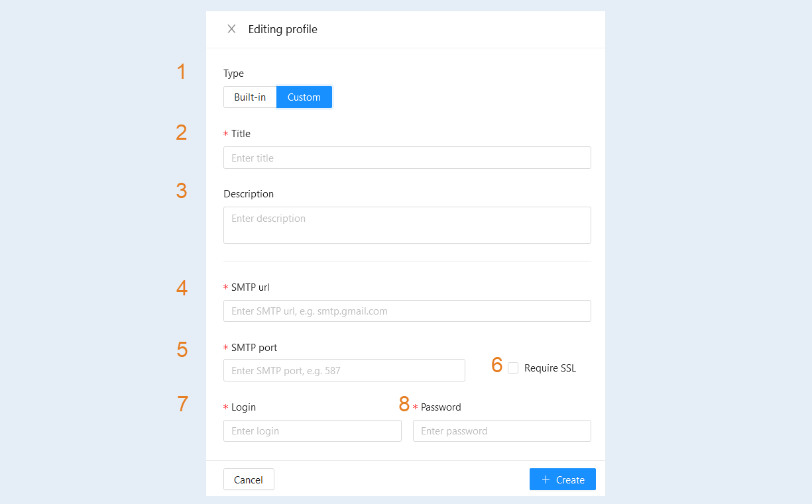Close the Editing profile panel via X icon
The height and width of the screenshot is (504, 812).
[231, 29]
